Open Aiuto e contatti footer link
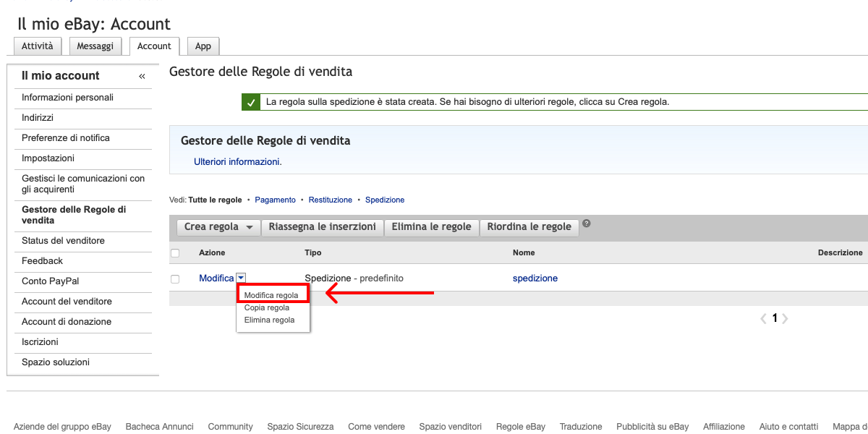This screenshot has height=434, width=868. click(x=788, y=427)
